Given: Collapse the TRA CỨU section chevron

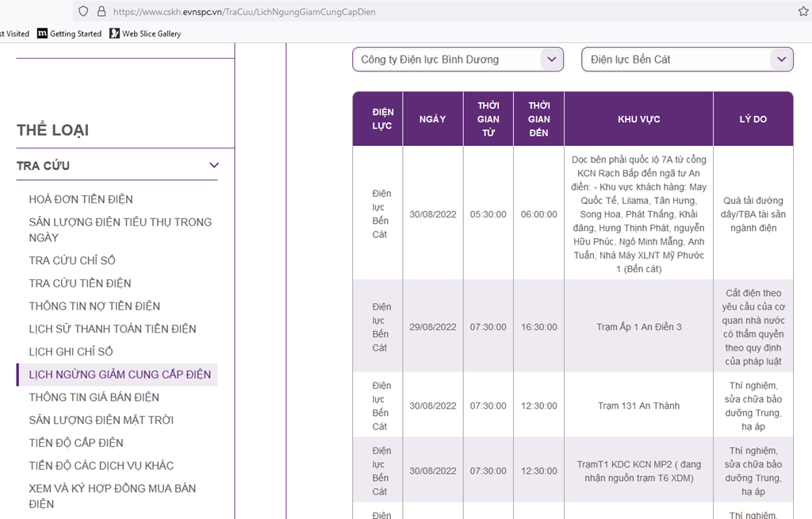Looking at the screenshot, I should 214,165.
